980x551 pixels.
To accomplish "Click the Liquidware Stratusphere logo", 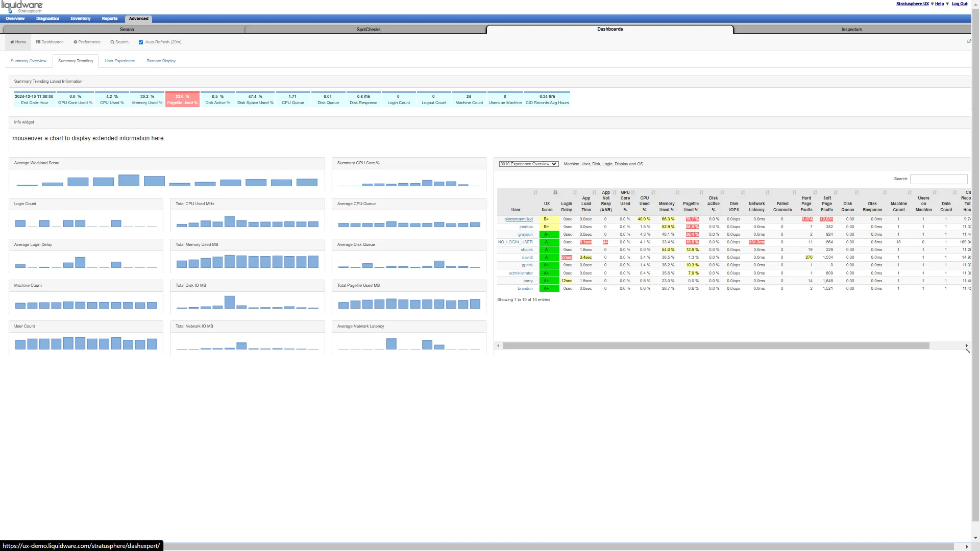I will [22, 7].
